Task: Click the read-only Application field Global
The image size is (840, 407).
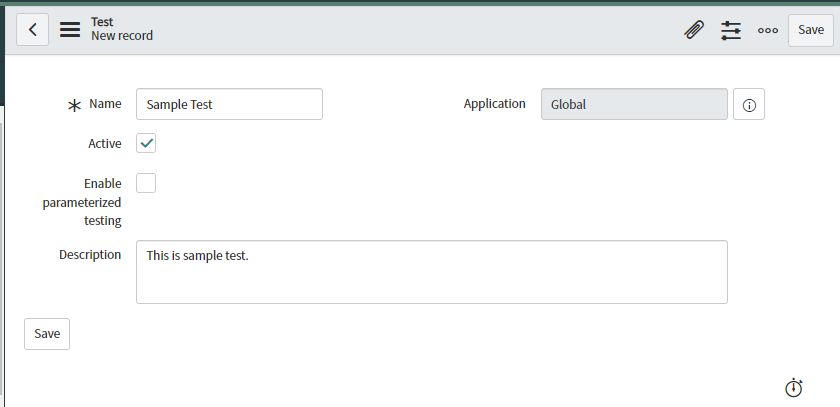Action: click(x=634, y=104)
